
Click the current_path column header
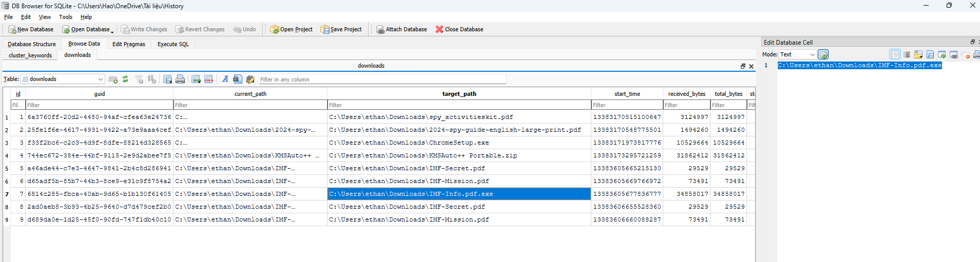click(251, 94)
